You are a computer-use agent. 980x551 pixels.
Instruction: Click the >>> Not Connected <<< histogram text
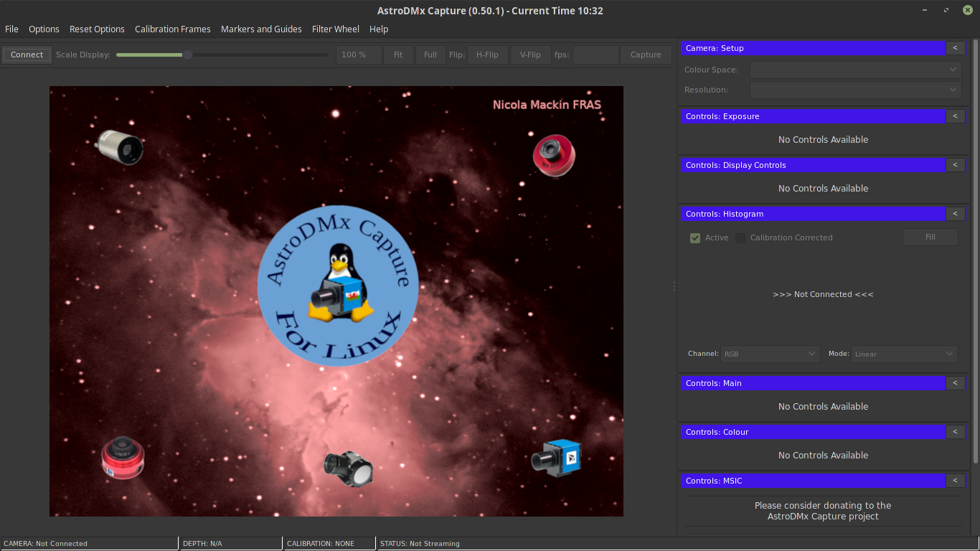coord(823,294)
